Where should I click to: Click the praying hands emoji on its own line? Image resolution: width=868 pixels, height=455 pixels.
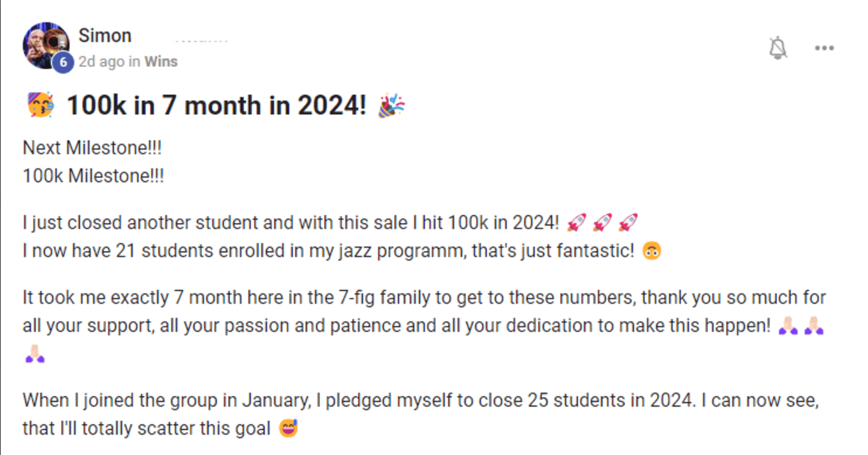[34, 354]
